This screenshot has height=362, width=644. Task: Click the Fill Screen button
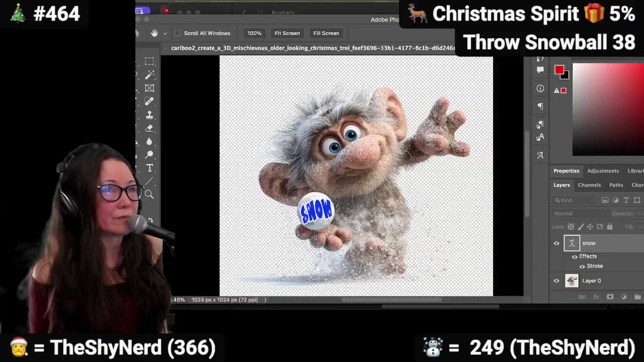[326, 33]
